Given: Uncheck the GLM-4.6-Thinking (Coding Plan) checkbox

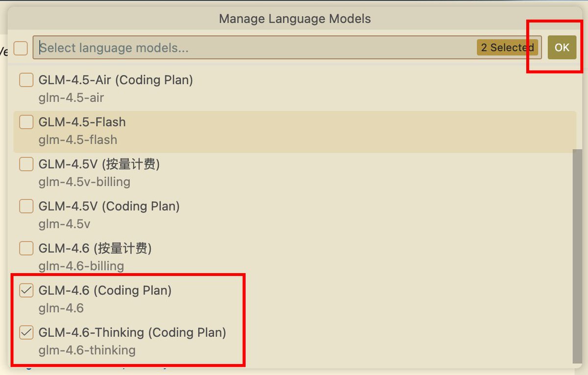Looking at the screenshot, I should (26, 332).
